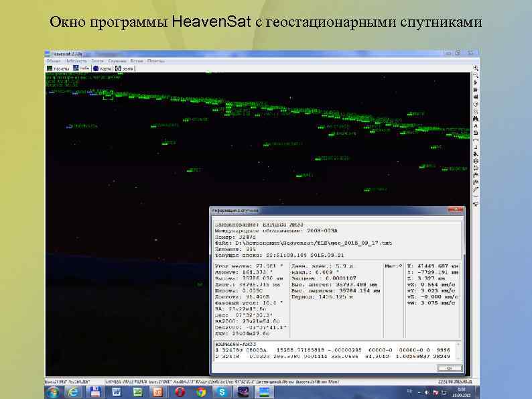Click the date and time in HeavenSat status bar

click(x=455, y=382)
